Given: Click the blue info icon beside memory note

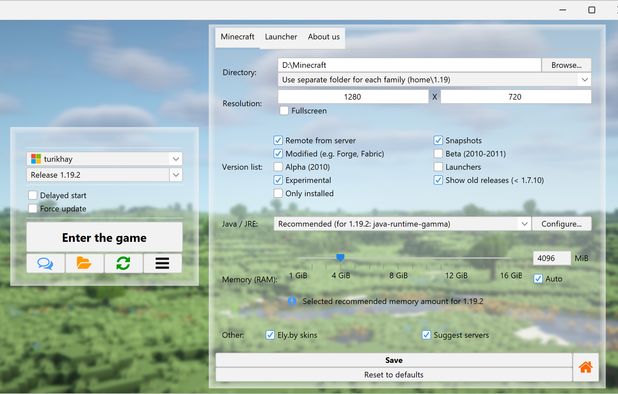Looking at the screenshot, I should click(292, 301).
